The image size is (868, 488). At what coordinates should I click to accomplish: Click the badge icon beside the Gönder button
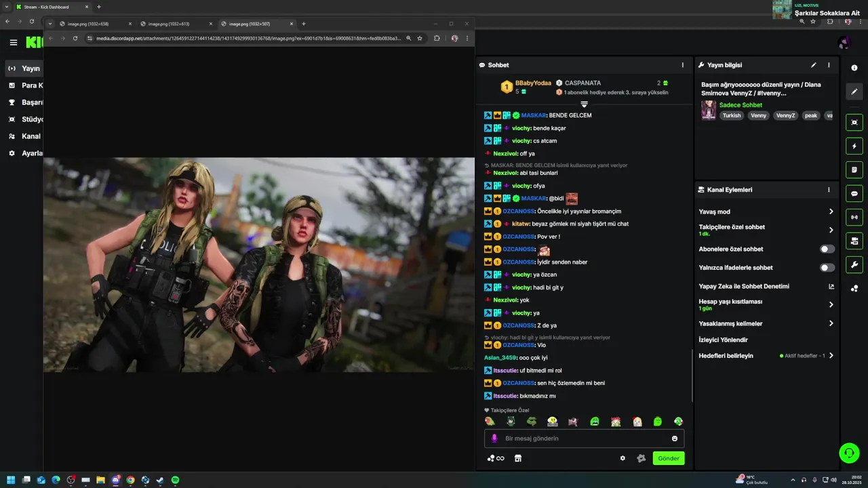point(641,458)
